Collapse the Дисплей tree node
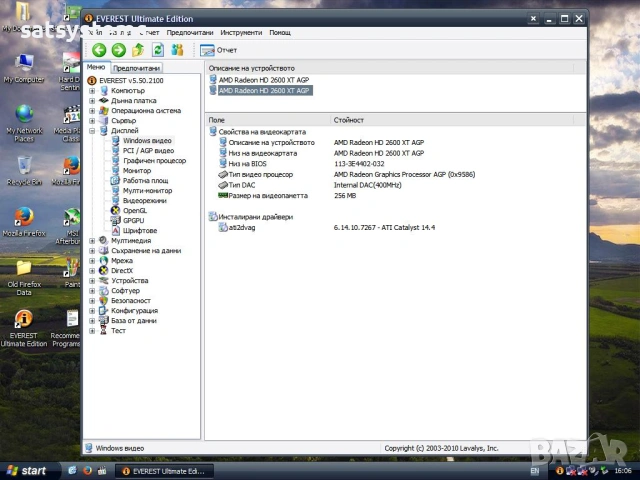Image resolution: width=640 pixels, height=480 pixels. pyautogui.click(x=93, y=131)
